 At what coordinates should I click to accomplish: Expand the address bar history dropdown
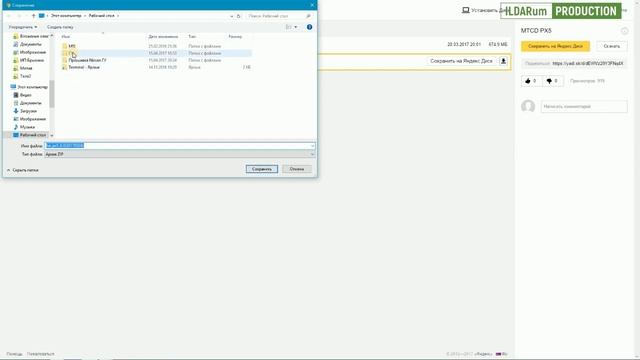pos(231,16)
